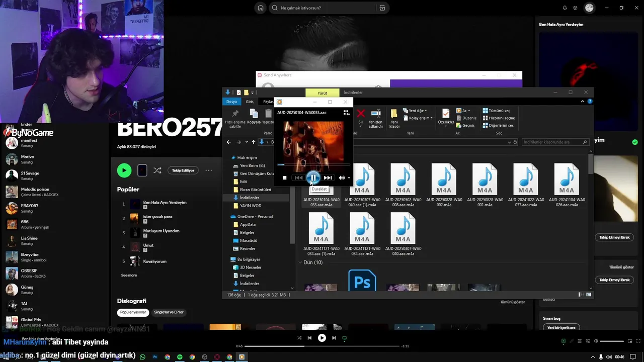
Task: Go up one folder level in Explorer
Action: coord(253,142)
